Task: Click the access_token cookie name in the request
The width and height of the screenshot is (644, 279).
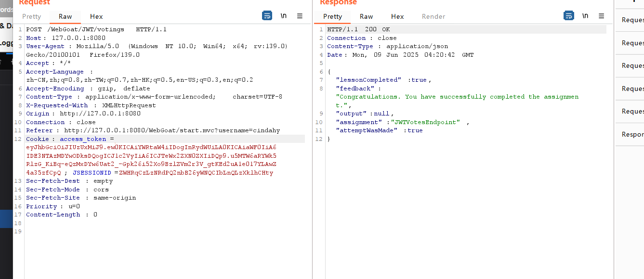Action: pos(84,139)
